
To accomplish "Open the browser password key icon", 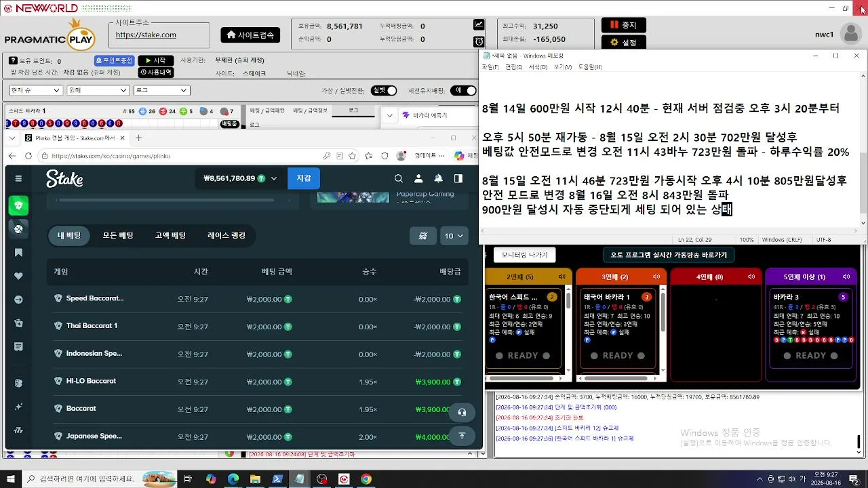I will coord(328,156).
